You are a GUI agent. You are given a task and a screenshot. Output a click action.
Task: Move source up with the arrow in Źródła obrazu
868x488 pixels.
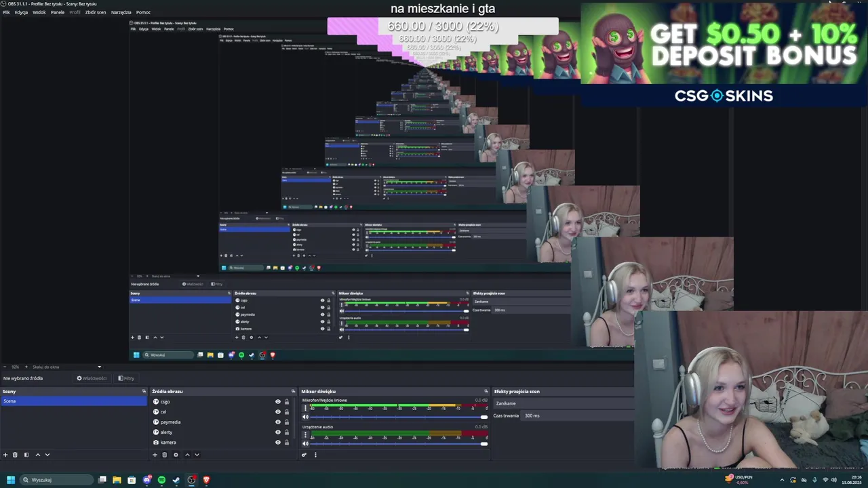pos(187,455)
